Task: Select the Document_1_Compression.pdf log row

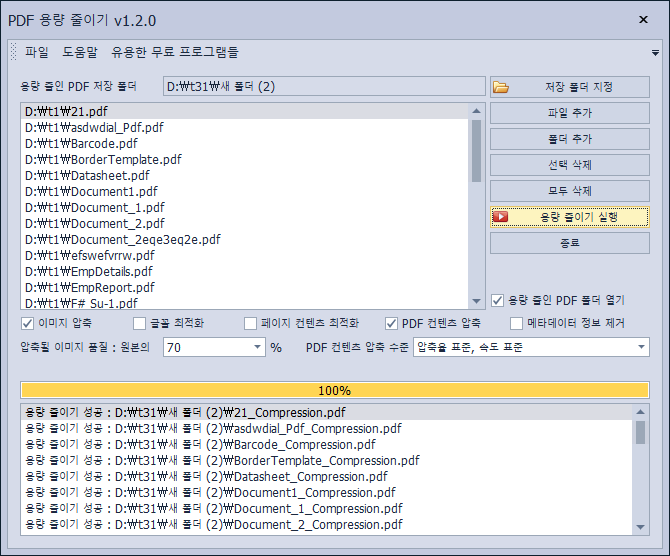Action: click(327, 509)
